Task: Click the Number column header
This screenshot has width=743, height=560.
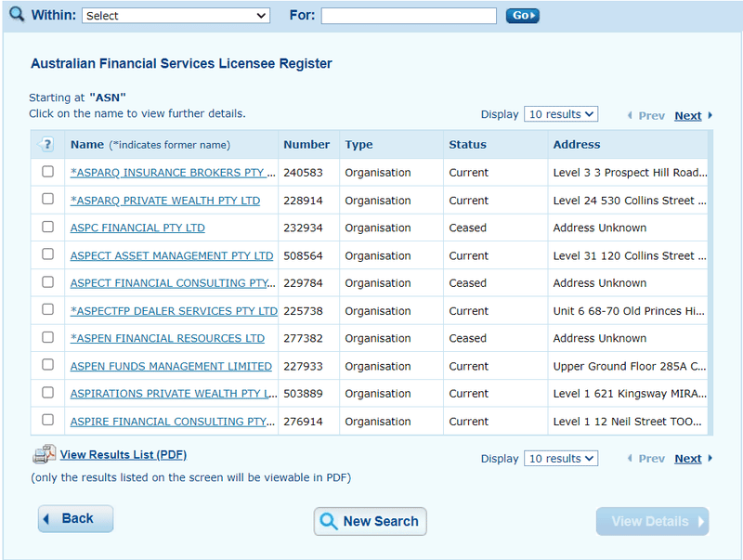Action: [306, 145]
